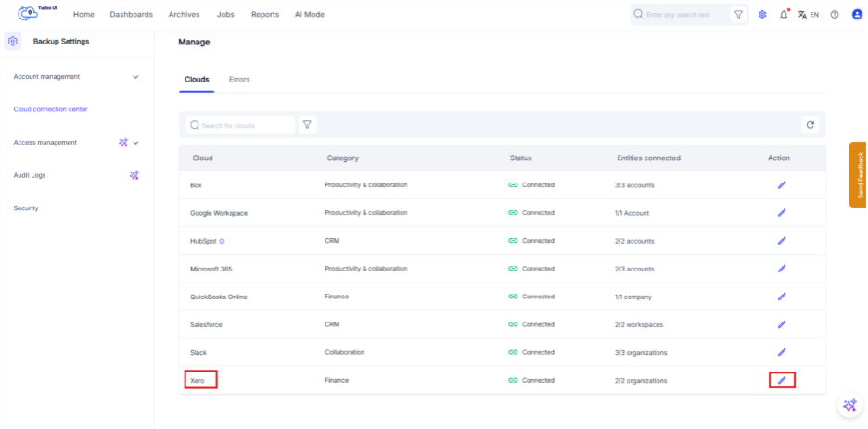Image resolution: width=868 pixels, height=429 pixels.
Task: Click the top bar settings gear icon
Action: click(x=762, y=15)
